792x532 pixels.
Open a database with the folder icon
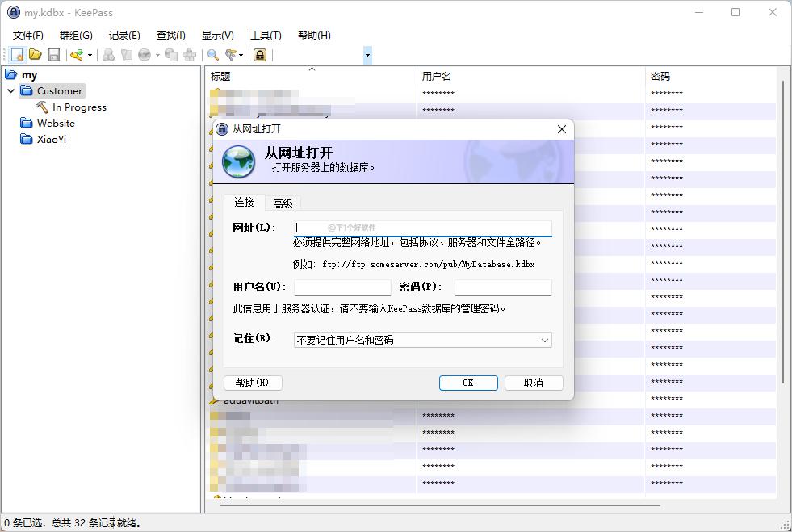(36, 54)
